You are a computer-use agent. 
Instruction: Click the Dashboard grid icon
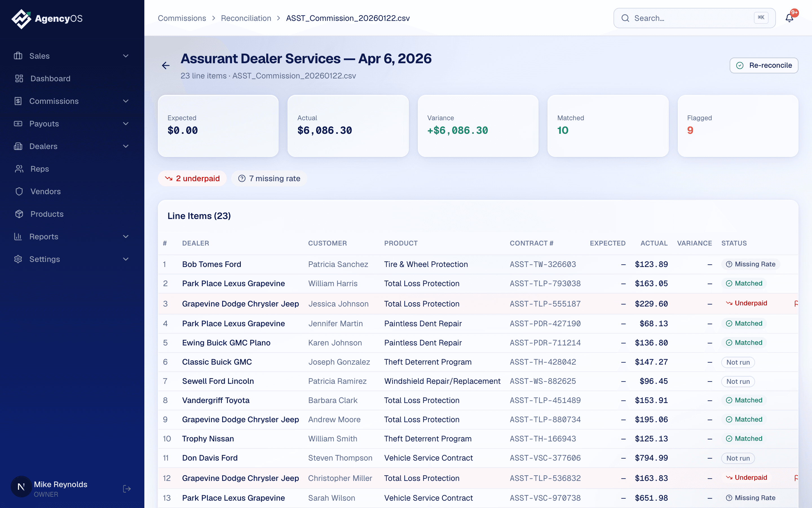[19, 78]
